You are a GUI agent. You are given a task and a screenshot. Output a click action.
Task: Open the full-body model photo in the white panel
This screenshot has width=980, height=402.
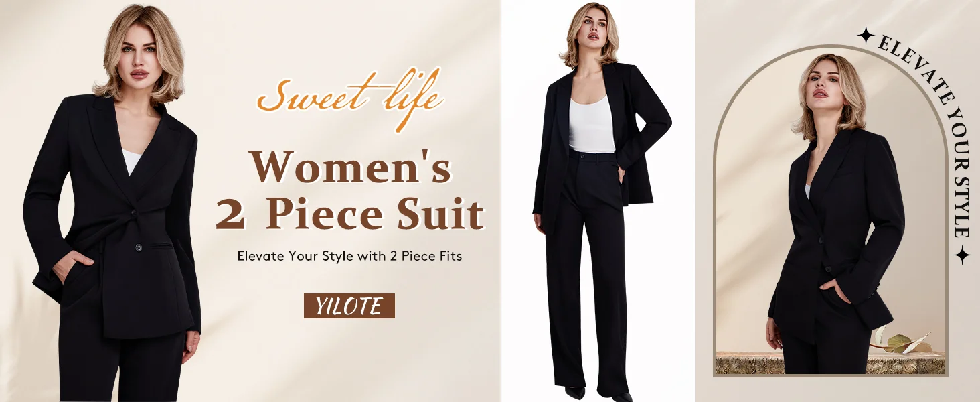point(598,201)
